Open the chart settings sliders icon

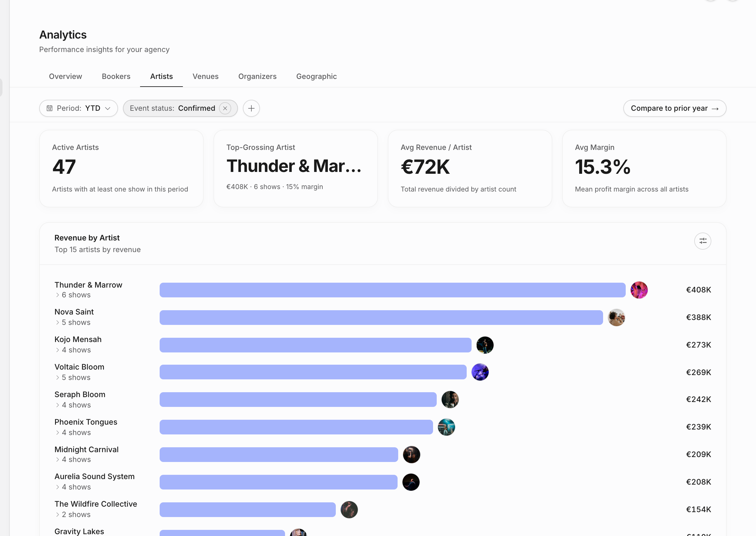(x=702, y=241)
